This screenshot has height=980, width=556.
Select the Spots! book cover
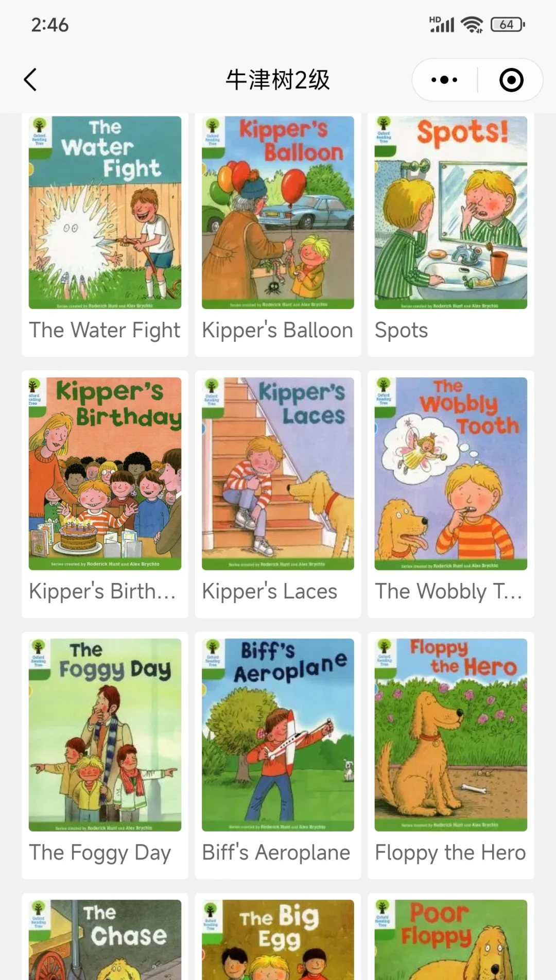pos(451,212)
